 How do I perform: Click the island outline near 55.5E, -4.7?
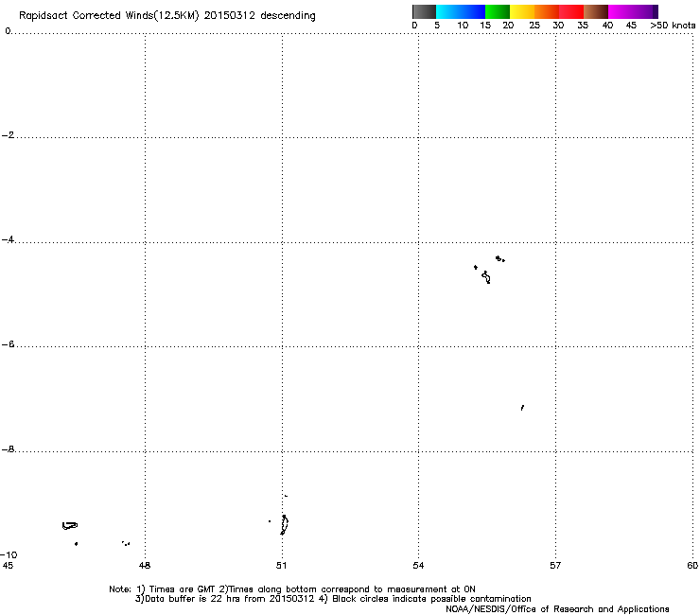[486, 277]
